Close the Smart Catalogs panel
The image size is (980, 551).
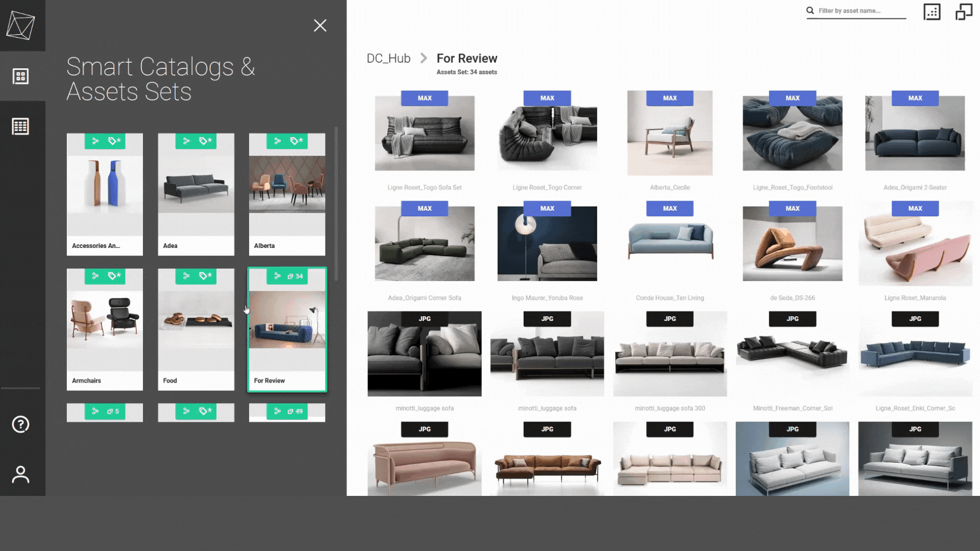click(320, 26)
